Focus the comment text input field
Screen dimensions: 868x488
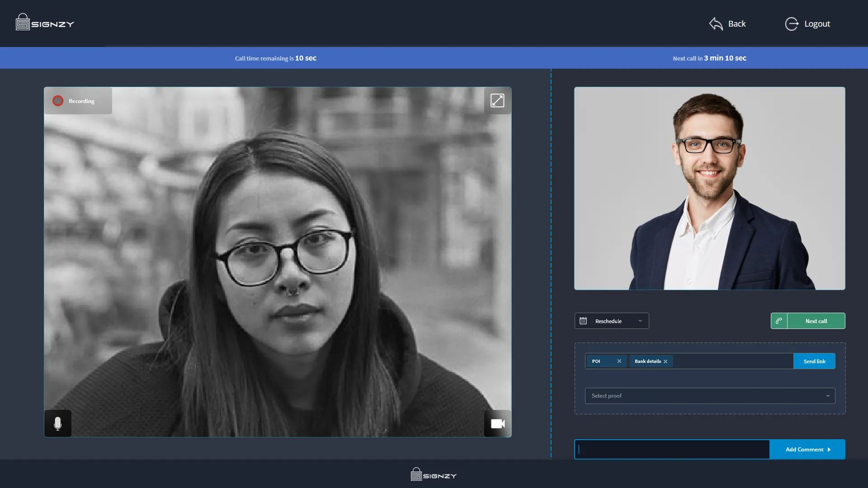click(672, 450)
